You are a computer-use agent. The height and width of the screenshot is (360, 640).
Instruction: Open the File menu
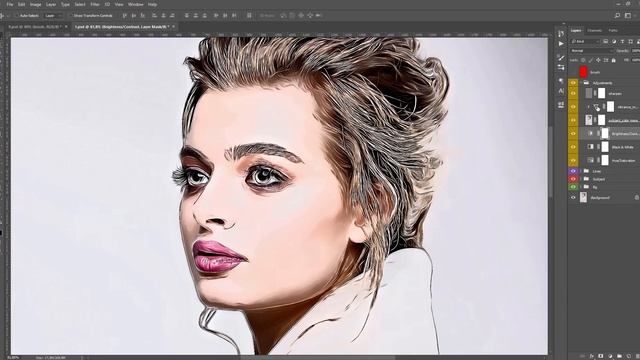10,4
